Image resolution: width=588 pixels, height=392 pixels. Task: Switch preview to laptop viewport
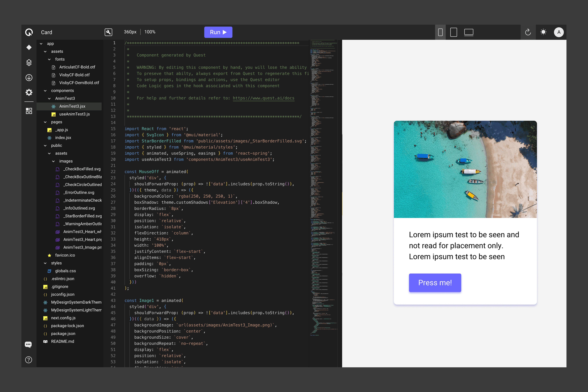pyautogui.click(x=469, y=32)
